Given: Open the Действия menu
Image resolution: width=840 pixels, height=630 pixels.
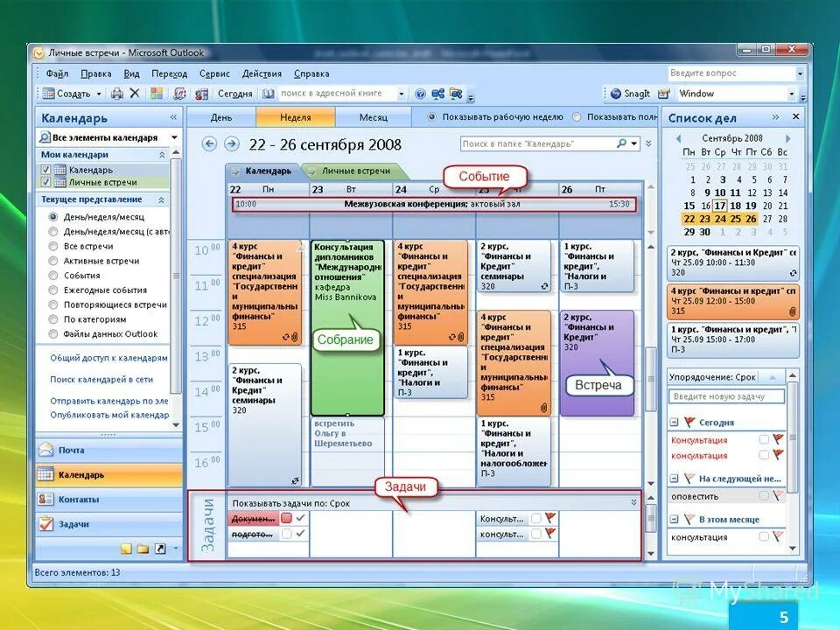Looking at the screenshot, I should tap(262, 73).
